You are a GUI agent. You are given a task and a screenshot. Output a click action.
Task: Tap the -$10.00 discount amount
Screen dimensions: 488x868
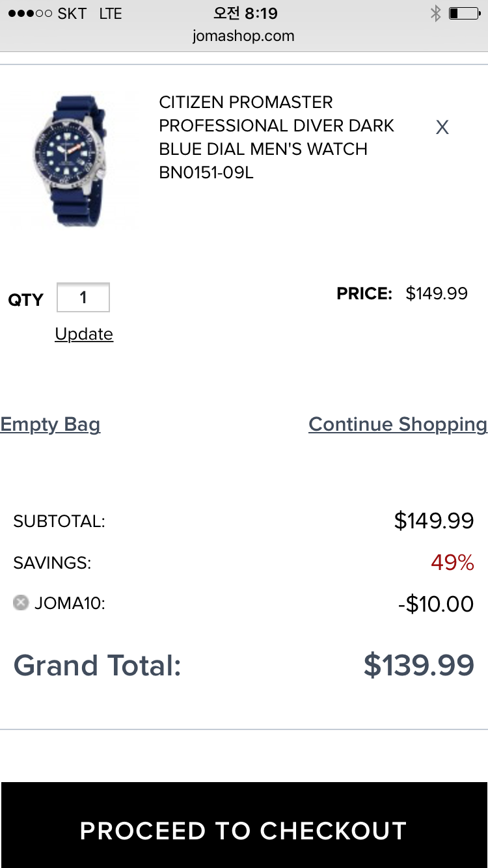click(x=435, y=604)
